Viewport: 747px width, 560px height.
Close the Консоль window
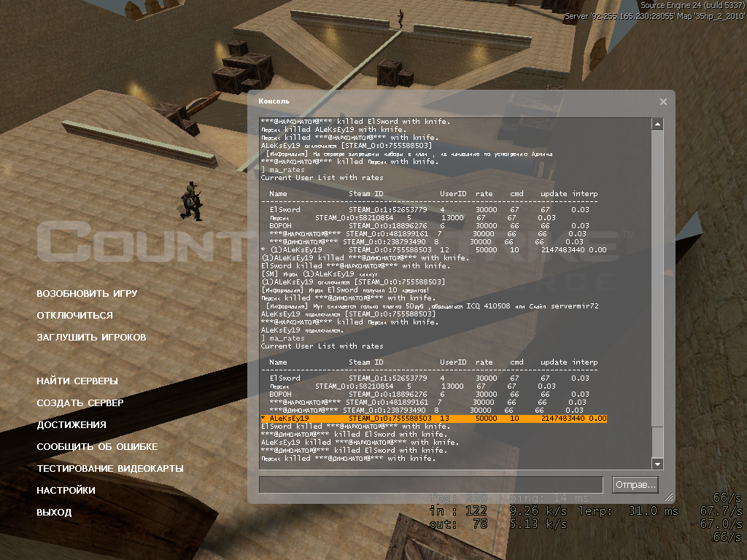coord(663,102)
